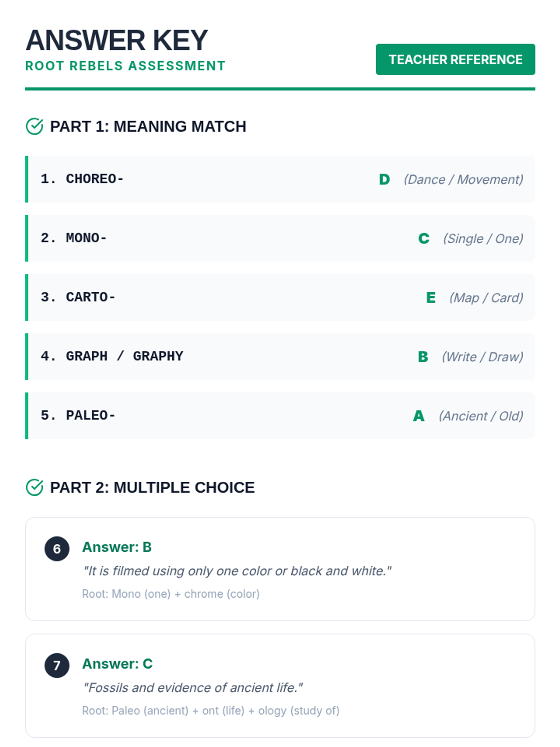
Task: Select the GRAPH / GRAPHY row label
Action: point(124,356)
